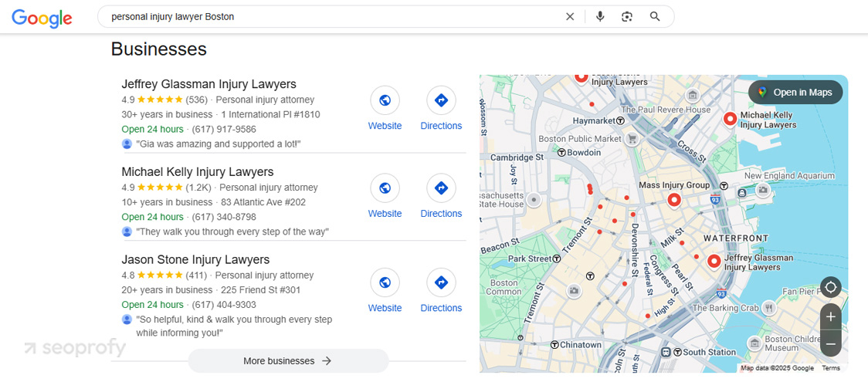This screenshot has height=382, width=868.
Task: Click The Barking Crab restaurant marker
Action: pyautogui.click(x=768, y=307)
